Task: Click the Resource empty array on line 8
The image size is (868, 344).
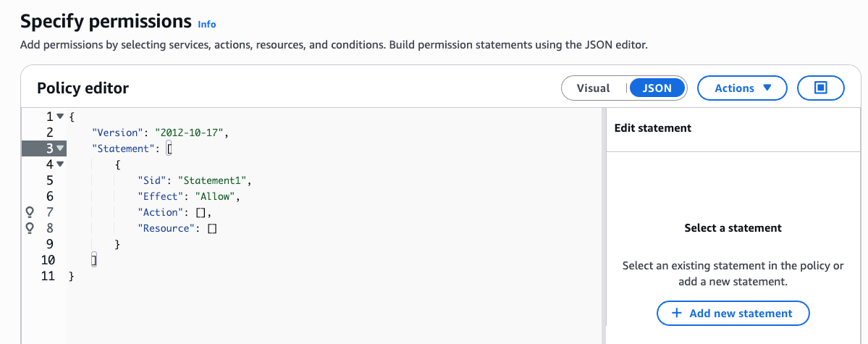Action: (212, 228)
